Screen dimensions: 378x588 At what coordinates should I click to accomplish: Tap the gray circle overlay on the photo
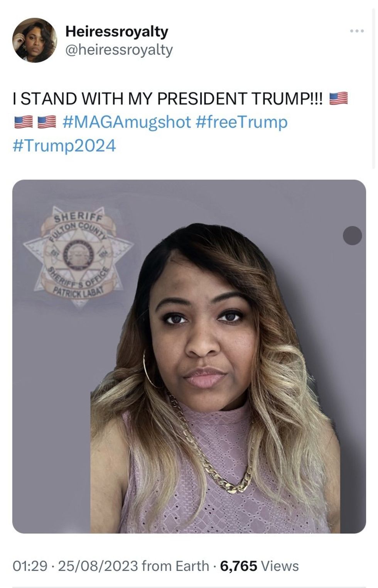352,235
